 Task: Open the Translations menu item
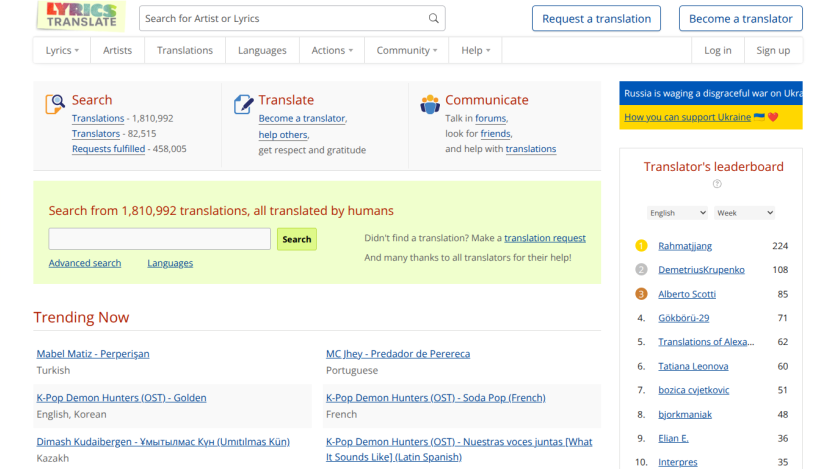(185, 50)
